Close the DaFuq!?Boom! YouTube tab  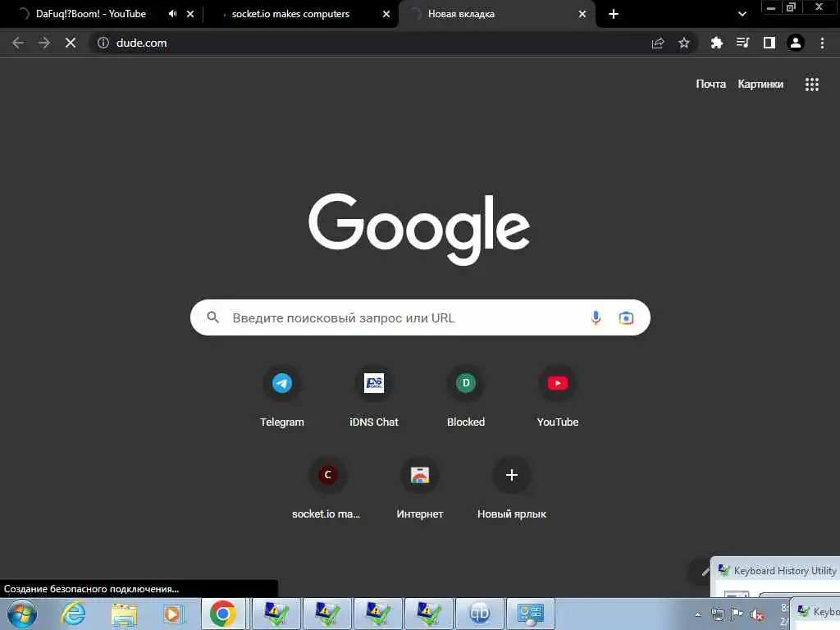point(190,14)
